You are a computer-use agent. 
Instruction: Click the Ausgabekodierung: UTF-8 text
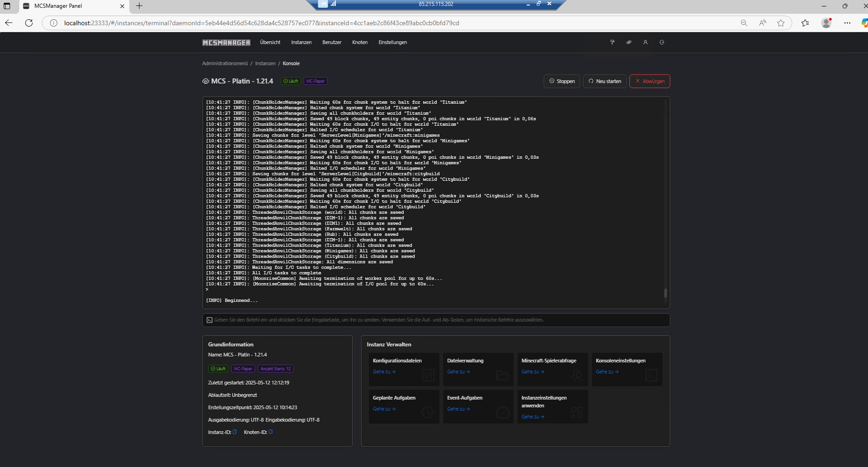[236, 420]
